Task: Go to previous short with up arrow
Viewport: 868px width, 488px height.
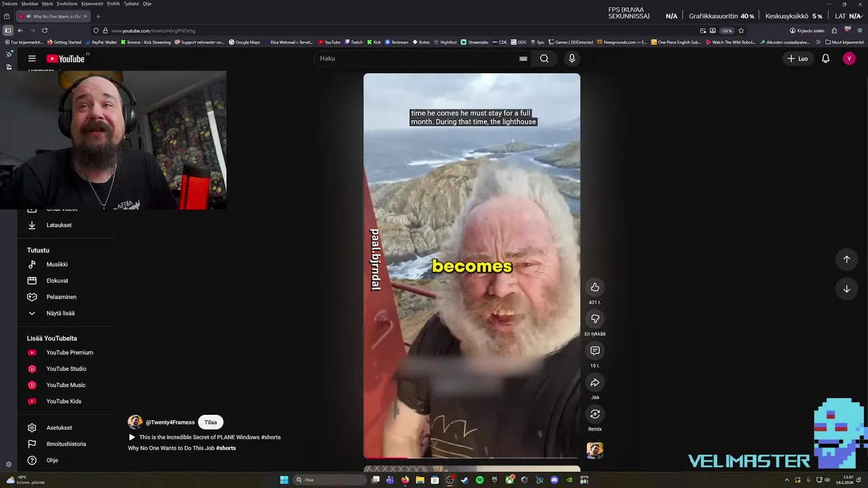Action: tap(846, 259)
